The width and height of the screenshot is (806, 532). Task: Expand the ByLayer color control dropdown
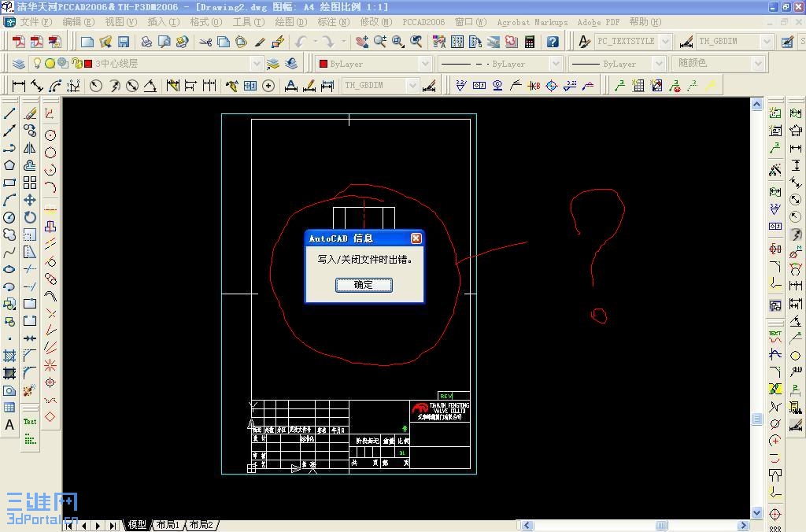(424, 64)
